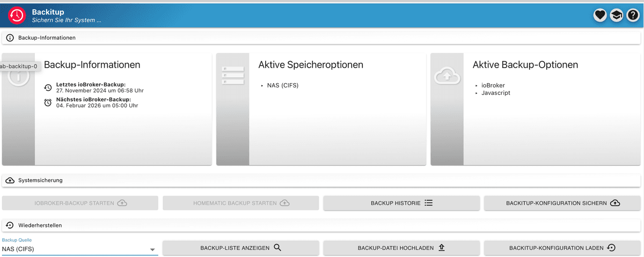Open Backup Historie
The image size is (644, 257).
(401, 203)
